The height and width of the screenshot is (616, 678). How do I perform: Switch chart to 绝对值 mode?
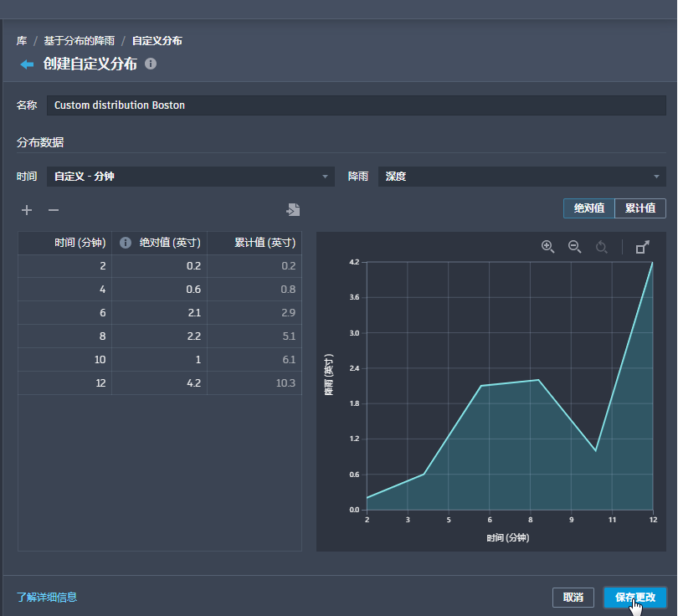(589, 208)
